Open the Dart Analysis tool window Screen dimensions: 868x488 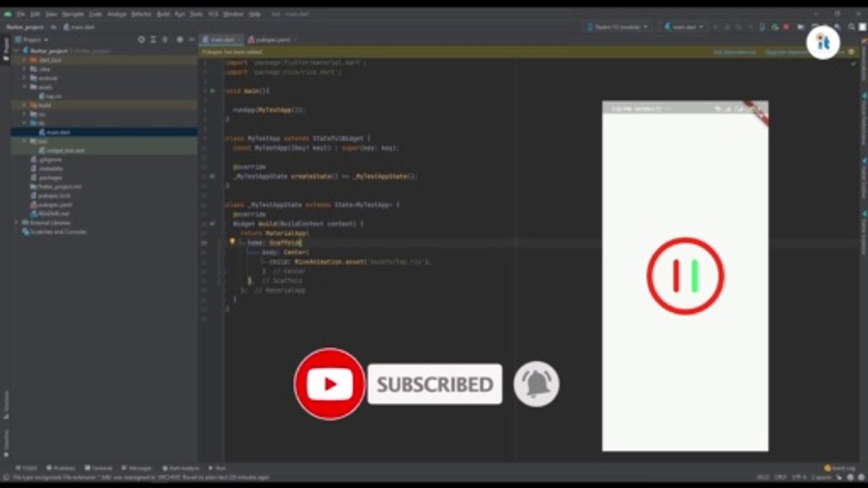(x=181, y=468)
